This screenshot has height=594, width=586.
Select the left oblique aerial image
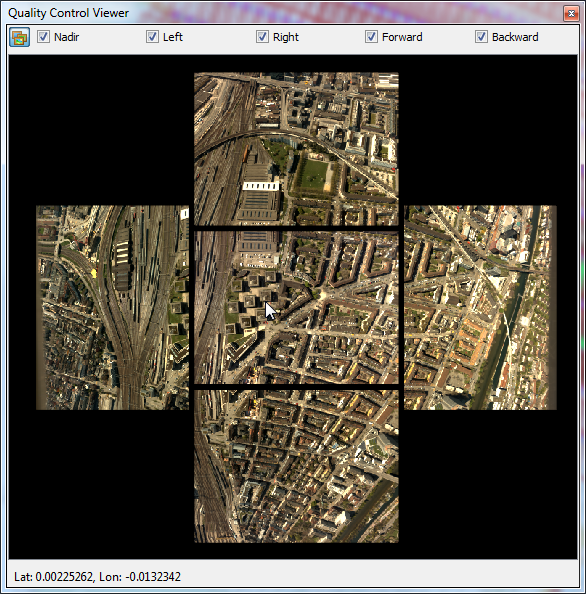pyautogui.click(x=113, y=308)
